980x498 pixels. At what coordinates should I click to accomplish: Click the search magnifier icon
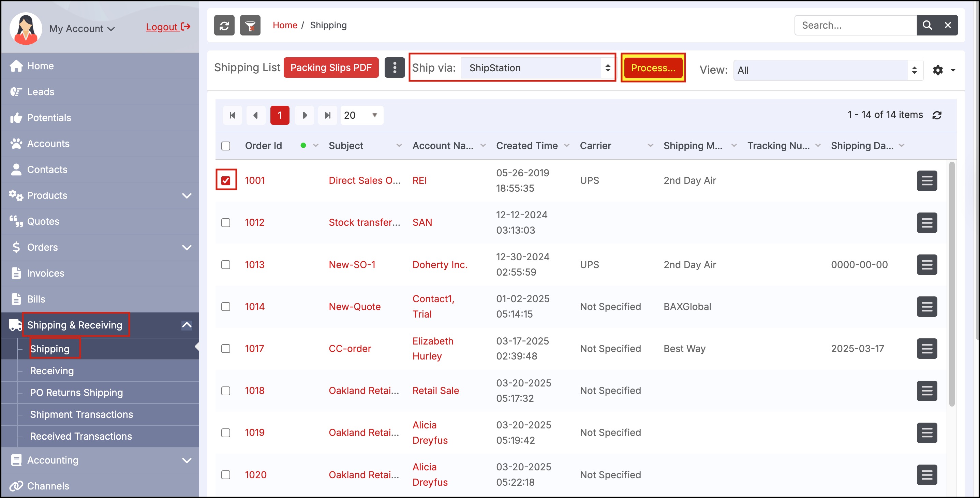(x=927, y=26)
